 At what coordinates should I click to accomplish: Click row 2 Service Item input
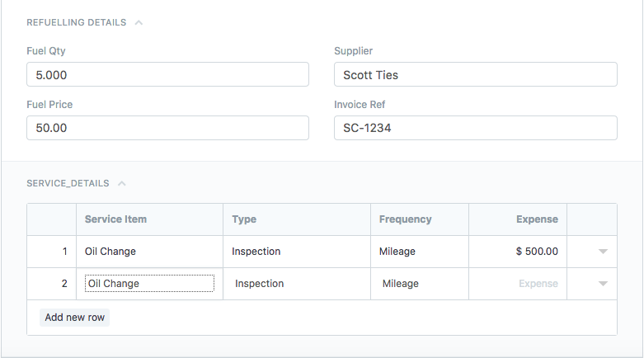coord(149,284)
